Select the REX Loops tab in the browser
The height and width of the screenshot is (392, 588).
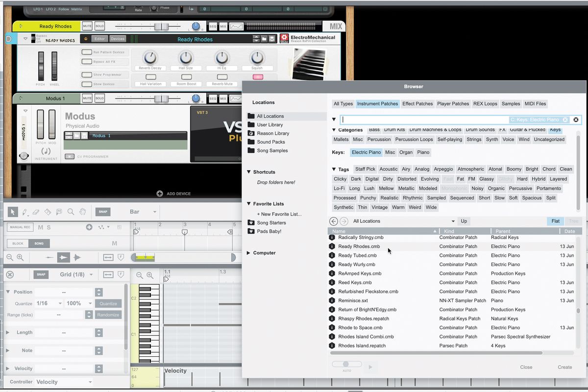coord(485,103)
